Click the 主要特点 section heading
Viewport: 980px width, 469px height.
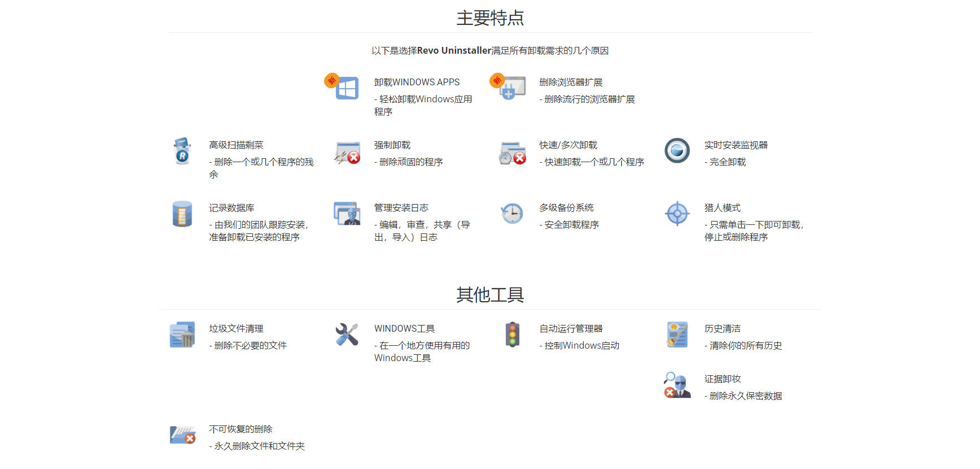[x=490, y=18]
